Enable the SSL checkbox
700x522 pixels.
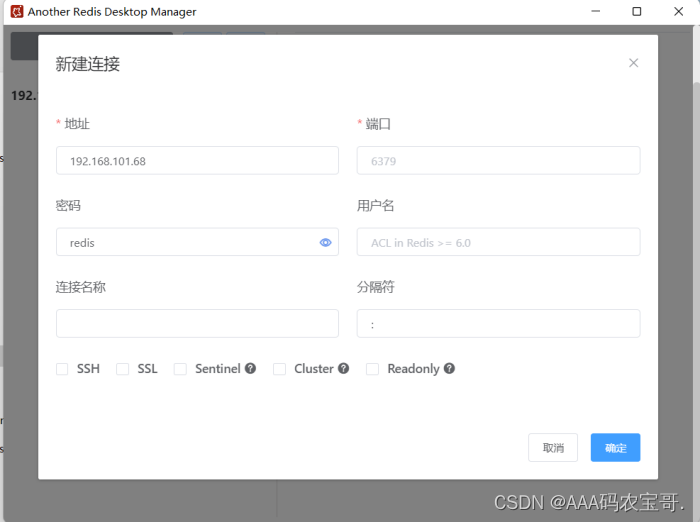[x=122, y=369]
